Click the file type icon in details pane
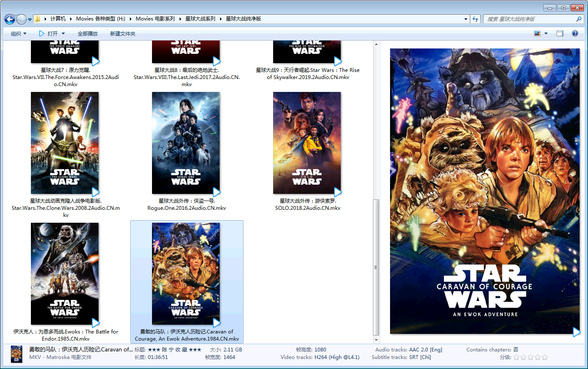This screenshot has width=588, height=369. point(17,354)
